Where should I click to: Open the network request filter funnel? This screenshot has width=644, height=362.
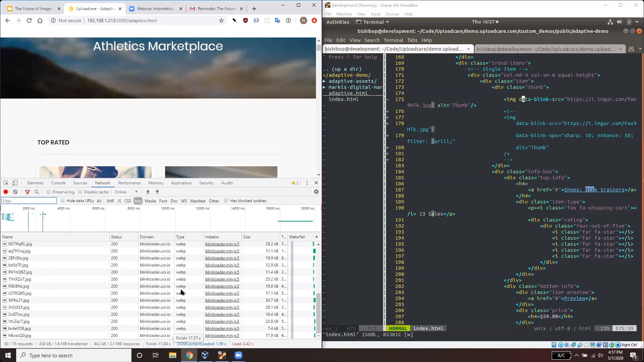[x=28, y=192]
